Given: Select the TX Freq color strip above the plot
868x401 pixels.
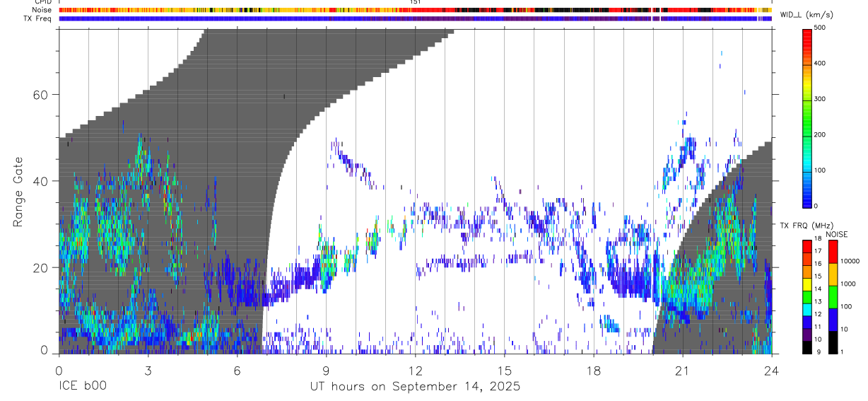Looking at the screenshot, I should pyautogui.click(x=416, y=18).
